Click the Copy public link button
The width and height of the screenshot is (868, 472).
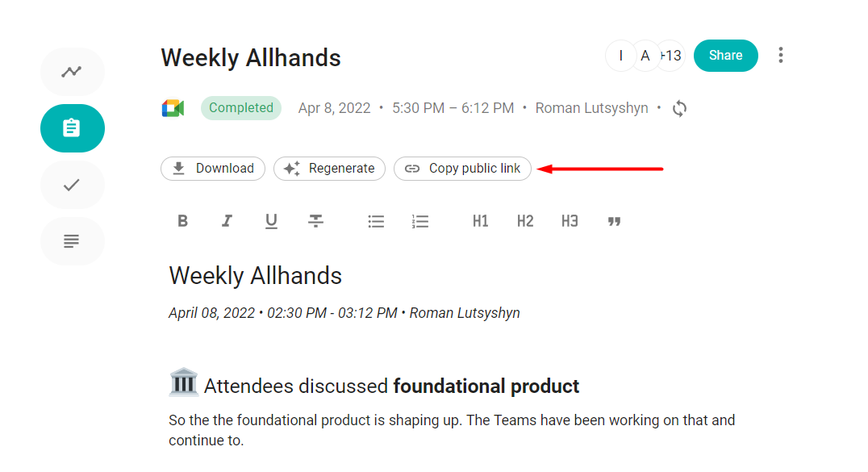click(462, 169)
